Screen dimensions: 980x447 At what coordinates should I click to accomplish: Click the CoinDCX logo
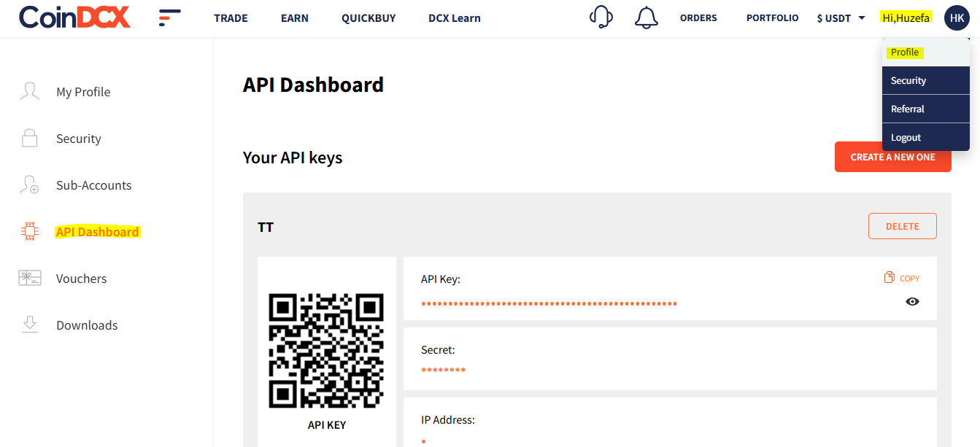point(74,18)
